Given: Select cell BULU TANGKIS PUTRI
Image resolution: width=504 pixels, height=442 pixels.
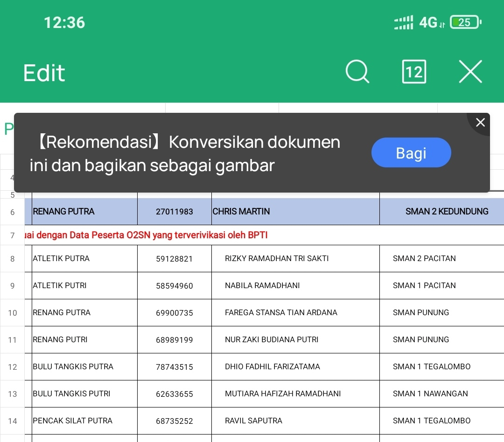Looking at the screenshot, I should 84,394.
